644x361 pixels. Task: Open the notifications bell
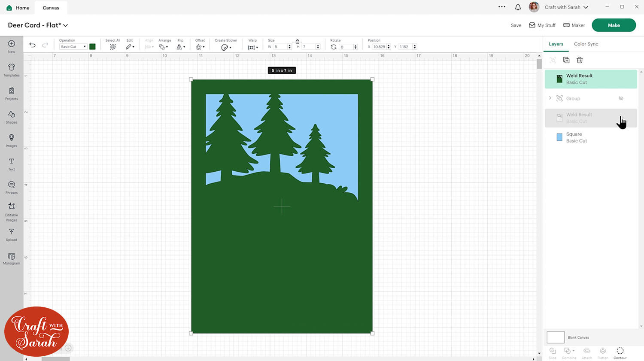coord(518,7)
